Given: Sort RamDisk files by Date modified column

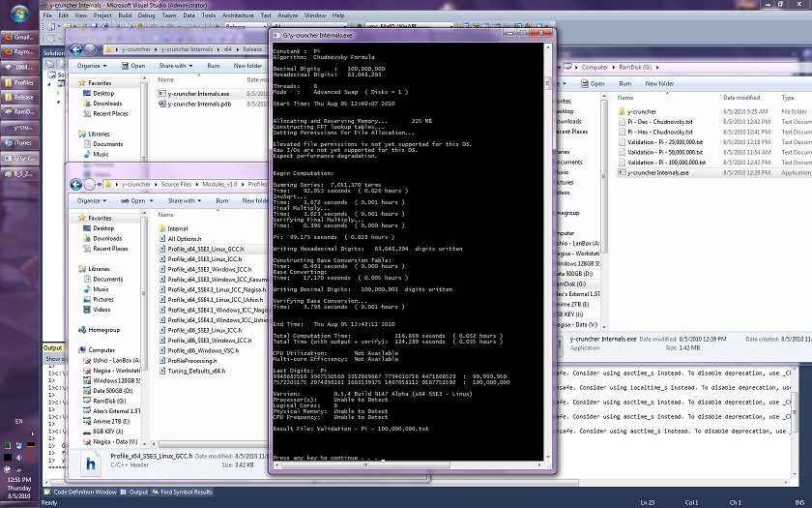Looking at the screenshot, I should point(740,98).
